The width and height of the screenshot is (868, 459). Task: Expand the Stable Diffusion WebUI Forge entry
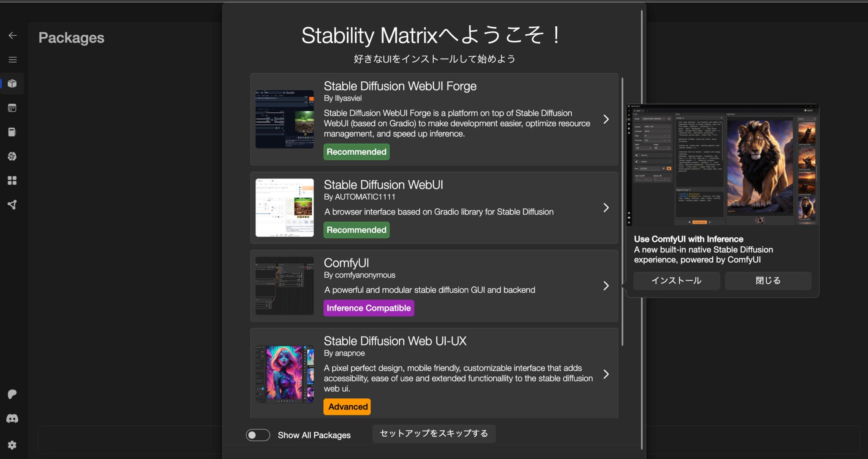tap(606, 119)
